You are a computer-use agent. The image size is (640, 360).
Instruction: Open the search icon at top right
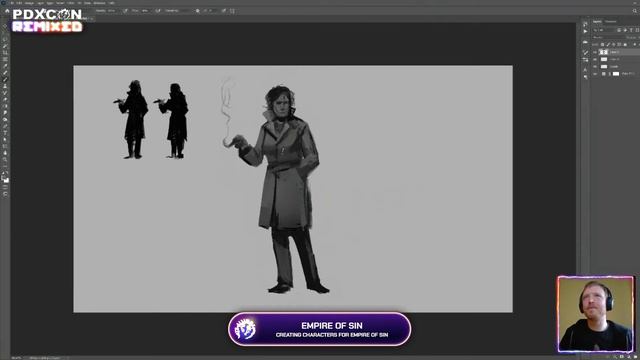tap(636, 11)
